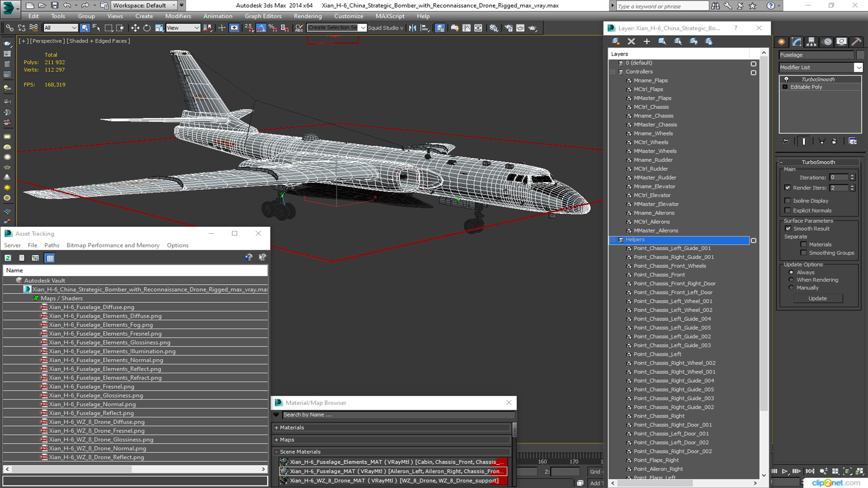Click the Select Object arrow tool
This screenshot has height=488, width=868.
pyautogui.click(x=85, y=28)
